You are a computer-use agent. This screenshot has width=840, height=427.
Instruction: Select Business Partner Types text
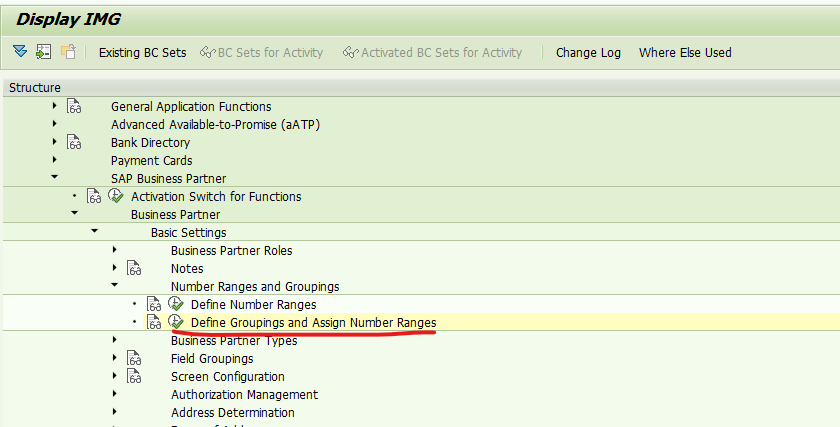tap(234, 341)
